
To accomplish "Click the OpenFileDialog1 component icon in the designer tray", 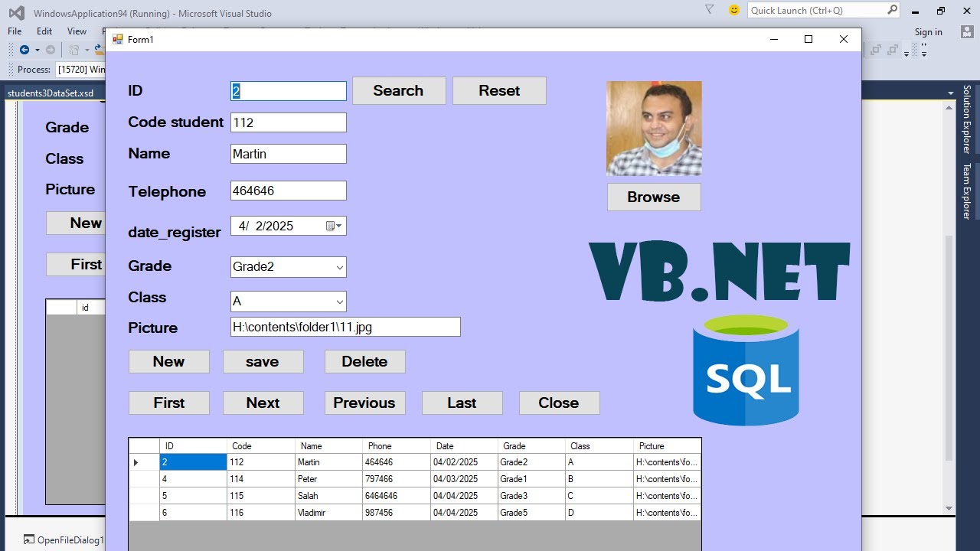I will tap(29, 540).
